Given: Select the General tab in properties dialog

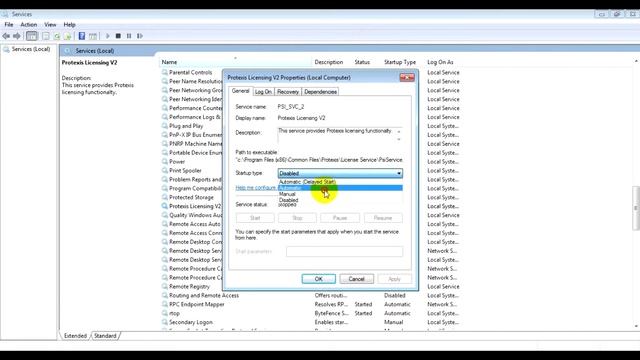Looking at the screenshot, I should coord(240,91).
